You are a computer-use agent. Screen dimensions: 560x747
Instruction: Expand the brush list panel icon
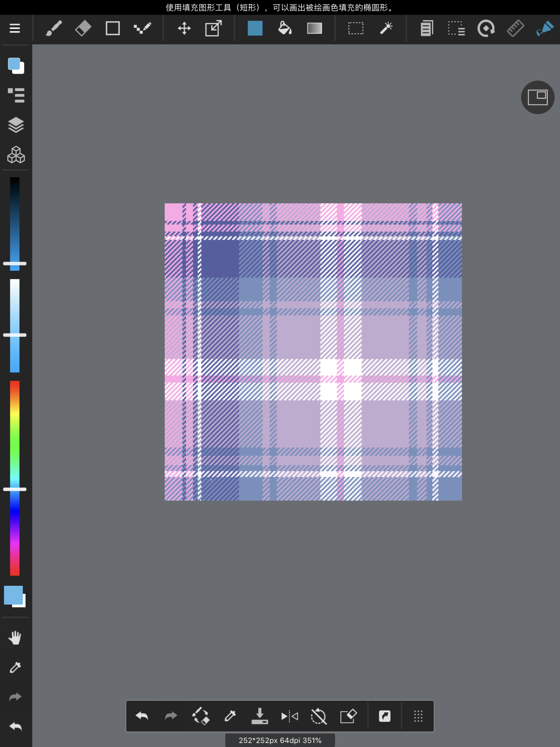16,96
